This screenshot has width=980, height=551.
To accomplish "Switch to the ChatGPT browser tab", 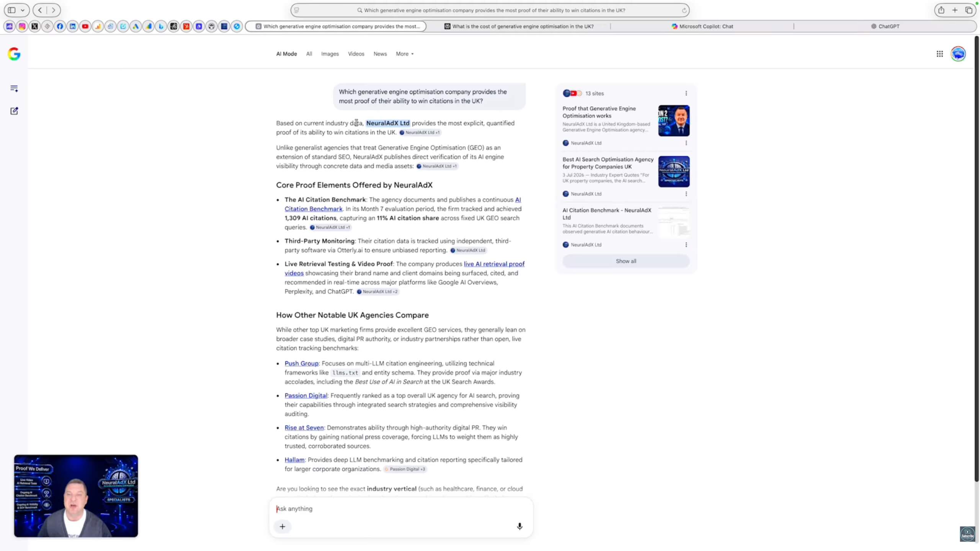I will 885,26.
